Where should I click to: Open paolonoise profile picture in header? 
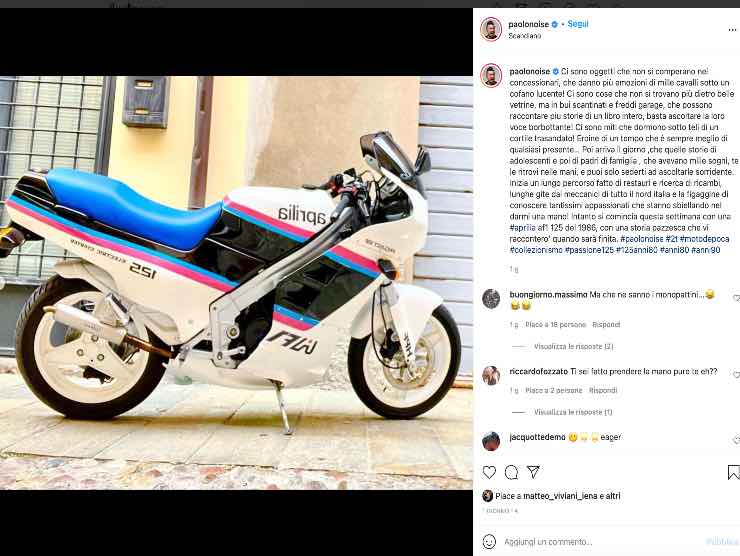pyautogui.click(x=491, y=29)
